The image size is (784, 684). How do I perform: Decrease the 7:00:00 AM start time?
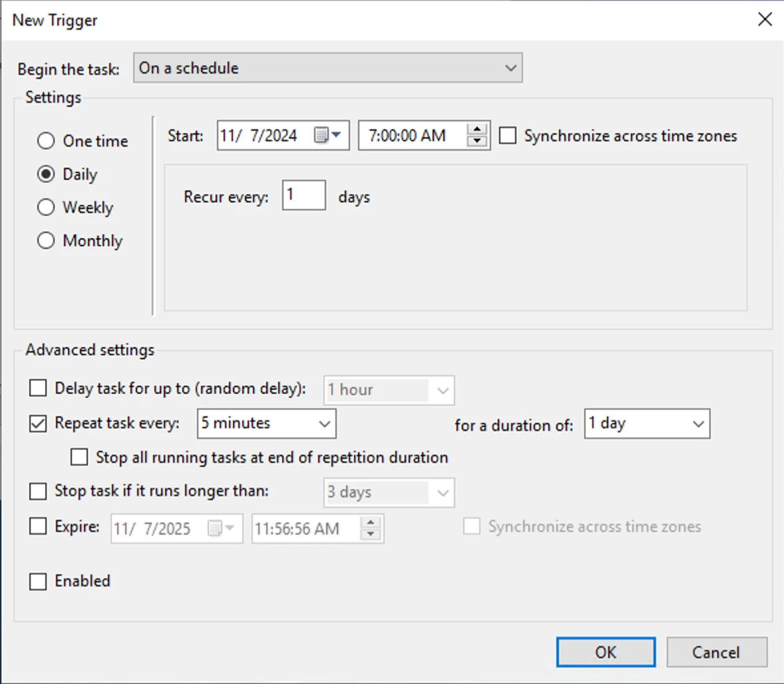(477, 141)
